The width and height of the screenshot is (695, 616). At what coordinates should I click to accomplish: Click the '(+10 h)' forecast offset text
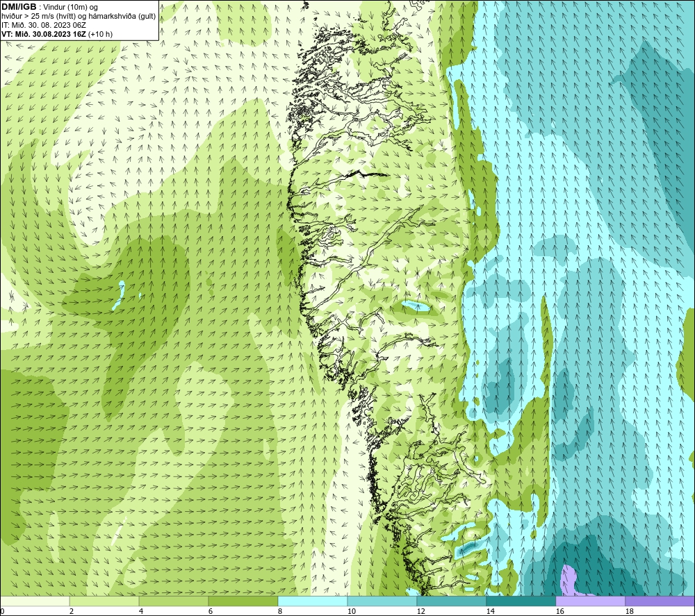[x=101, y=34]
